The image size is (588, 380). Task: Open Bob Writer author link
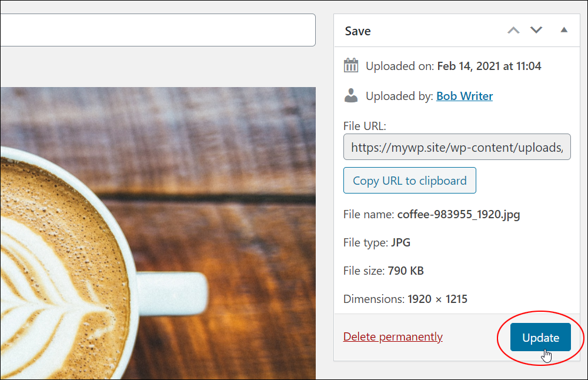click(x=465, y=96)
